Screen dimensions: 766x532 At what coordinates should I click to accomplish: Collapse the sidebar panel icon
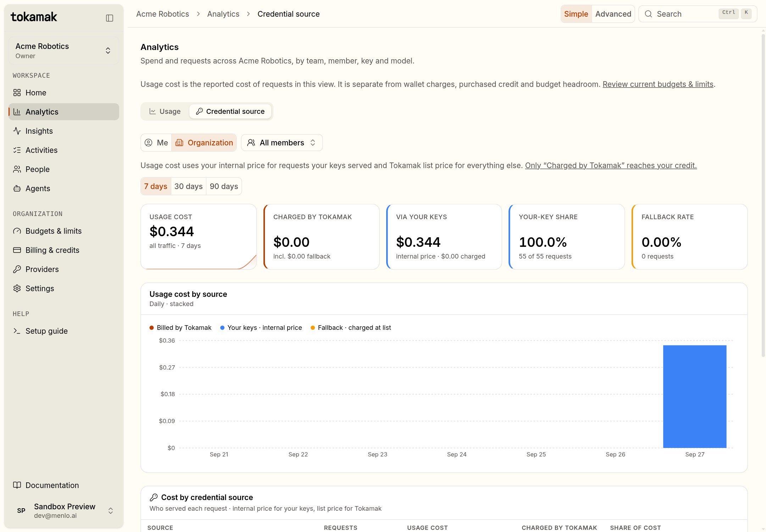point(110,18)
